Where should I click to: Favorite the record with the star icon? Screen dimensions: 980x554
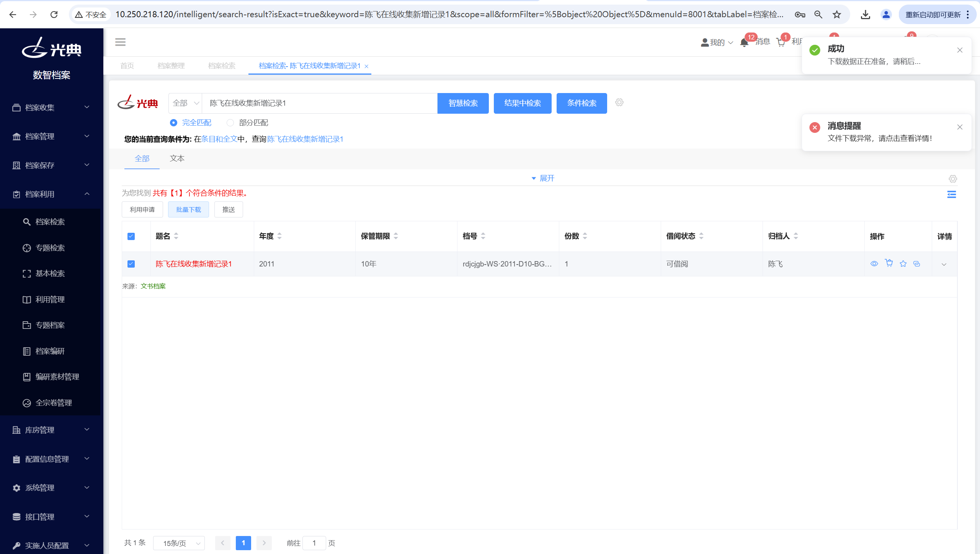point(903,264)
